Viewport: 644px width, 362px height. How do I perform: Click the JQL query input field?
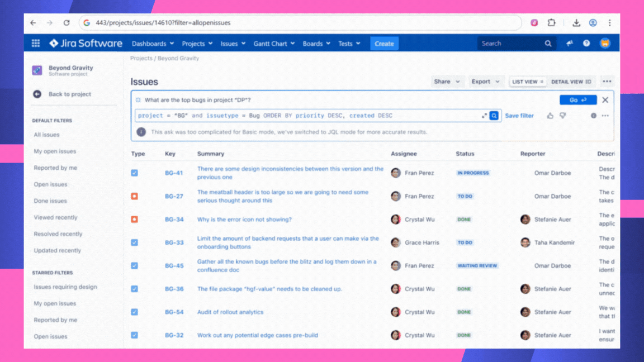click(307, 116)
